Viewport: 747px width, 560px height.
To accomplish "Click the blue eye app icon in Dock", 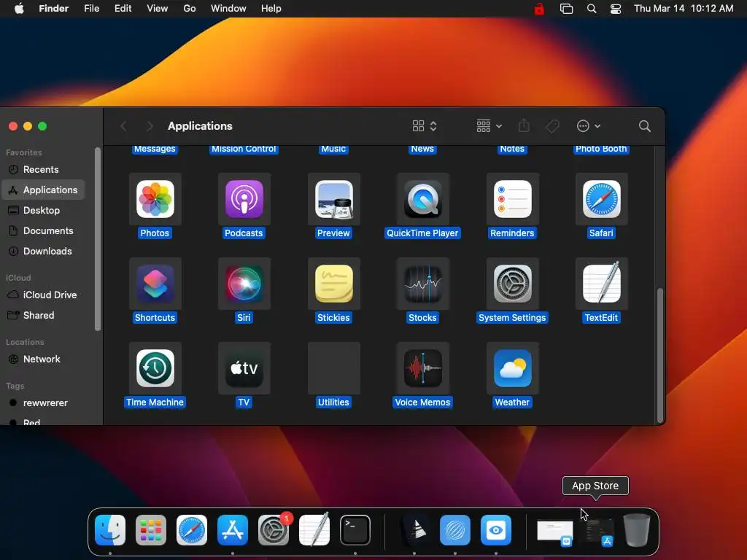I will click(495, 530).
